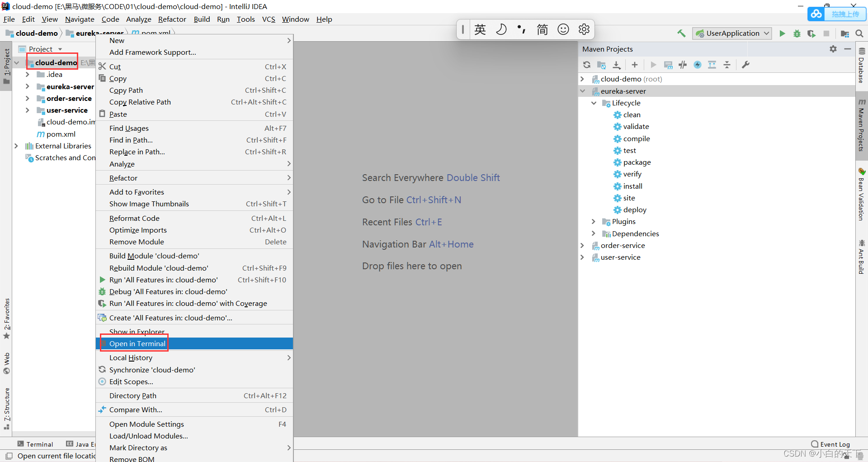
Task: Open 2: Favorites side tab
Action: tap(7, 319)
